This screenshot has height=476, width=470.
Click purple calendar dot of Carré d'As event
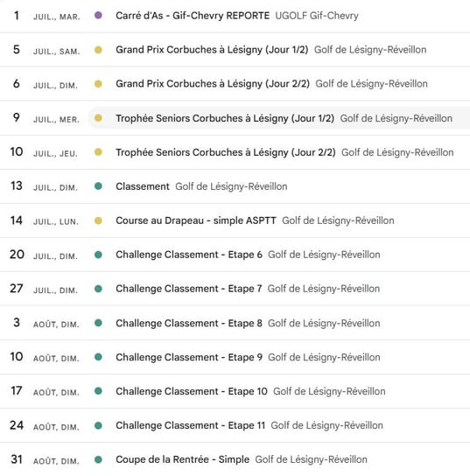(x=98, y=15)
